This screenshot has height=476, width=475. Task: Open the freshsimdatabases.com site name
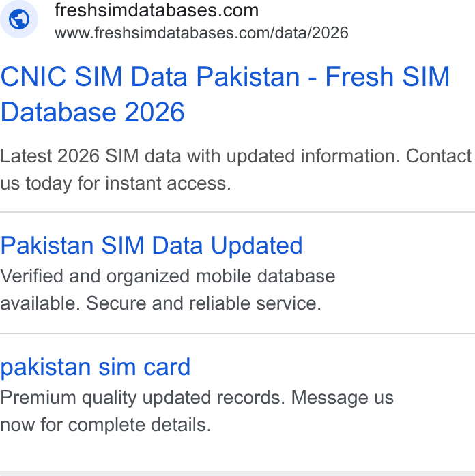tap(156, 10)
